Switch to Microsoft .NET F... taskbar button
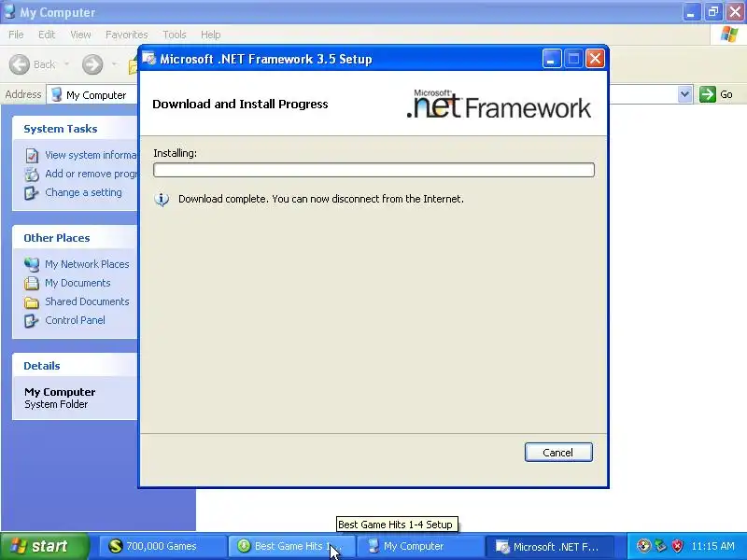This screenshot has height=560, width=747. (x=549, y=546)
